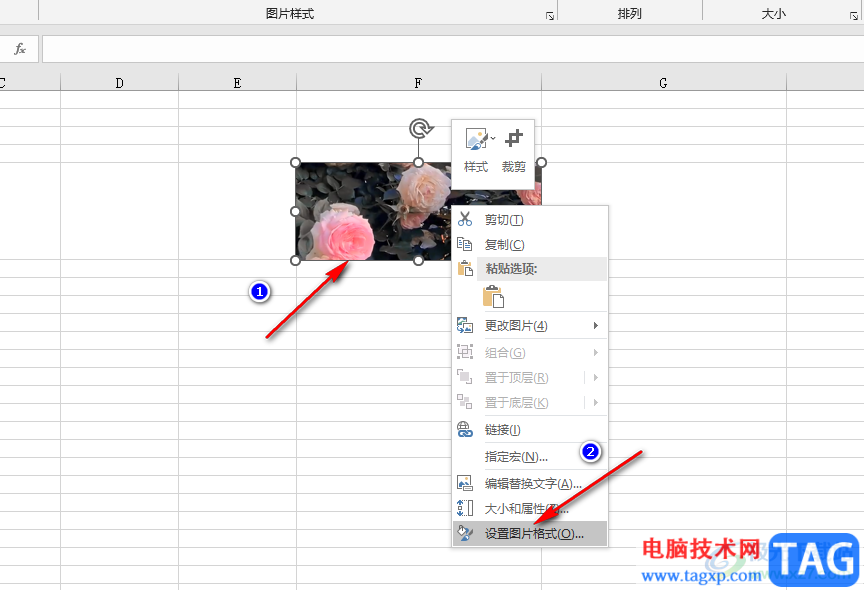Select column E header
Viewport: 864px width, 590px height.
(x=237, y=83)
